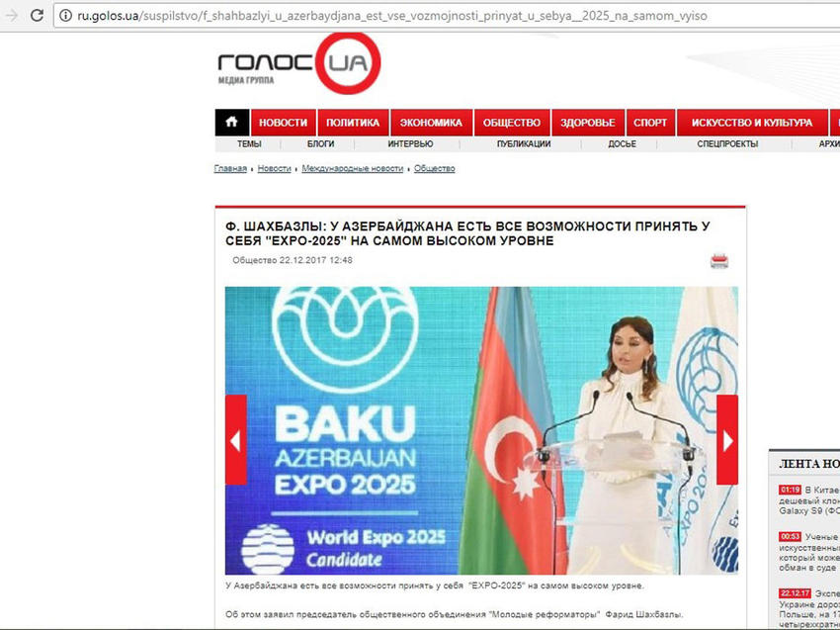Open the home icon in the navigation bar
Image resolution: width=840 pixels, height=630 pixels.
[232, 123]
